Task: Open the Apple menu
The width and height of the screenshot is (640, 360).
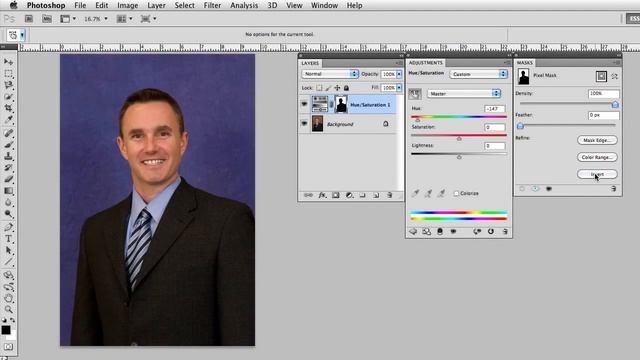Action: coord(13,5)
